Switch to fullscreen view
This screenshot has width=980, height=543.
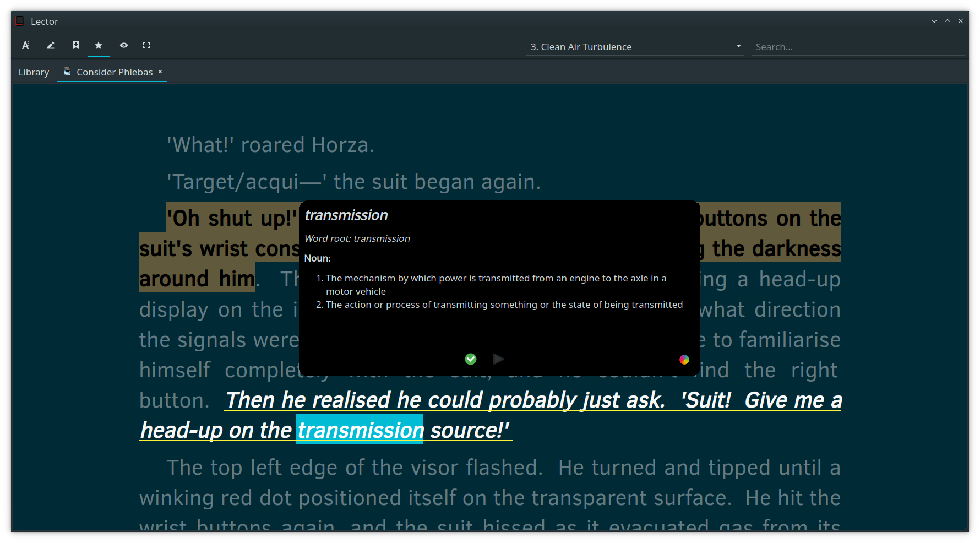tap(146, 46)
